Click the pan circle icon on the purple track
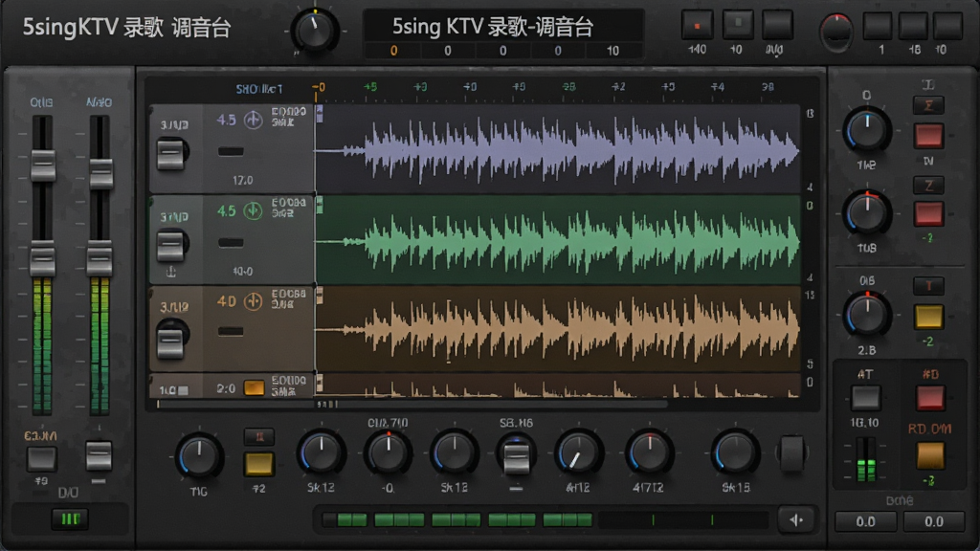 coord(253,120)
